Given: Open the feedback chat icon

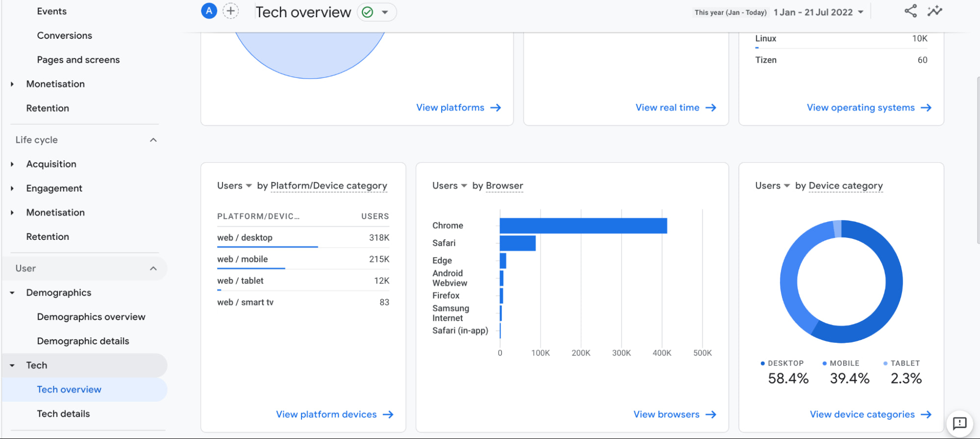Looking at the screenshot, I should (959, 423).
